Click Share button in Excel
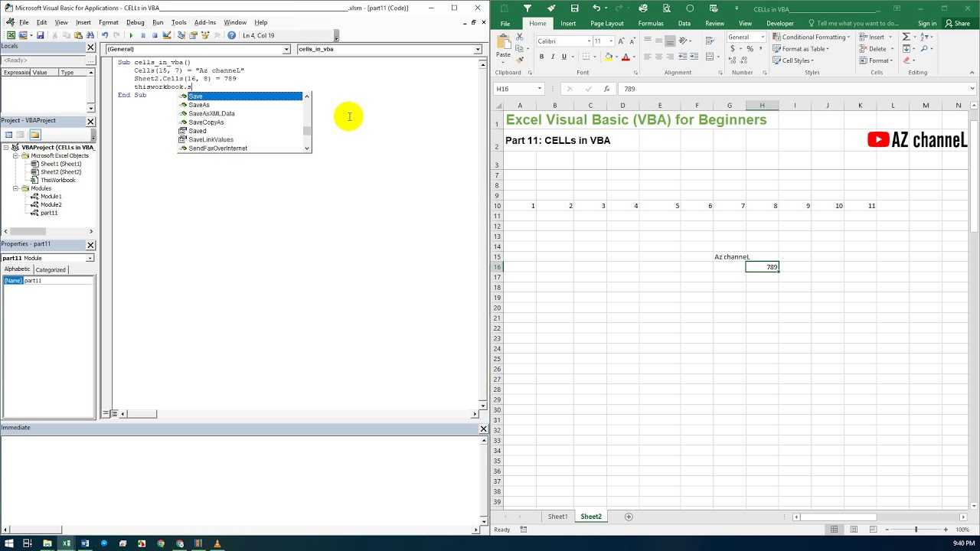The height and width of the screenshot is (551, 980). (958, 23)
